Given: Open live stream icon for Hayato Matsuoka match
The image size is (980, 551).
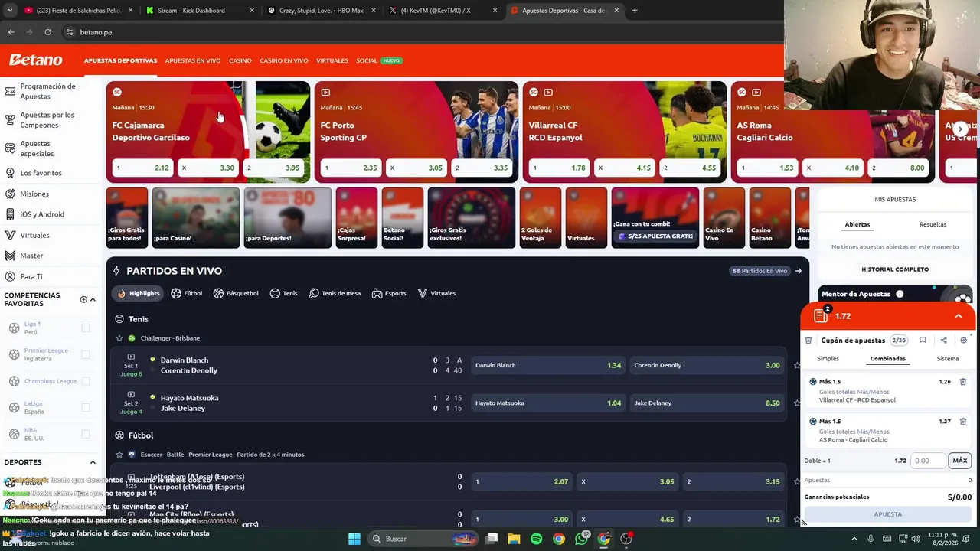Looking at the screenshot, I should click(x=131, y=395).
